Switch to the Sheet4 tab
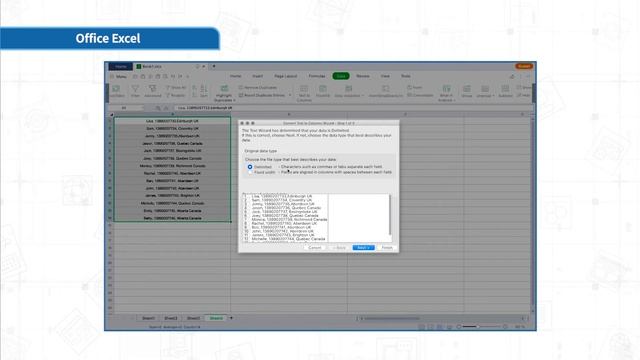 click(216, 318)
